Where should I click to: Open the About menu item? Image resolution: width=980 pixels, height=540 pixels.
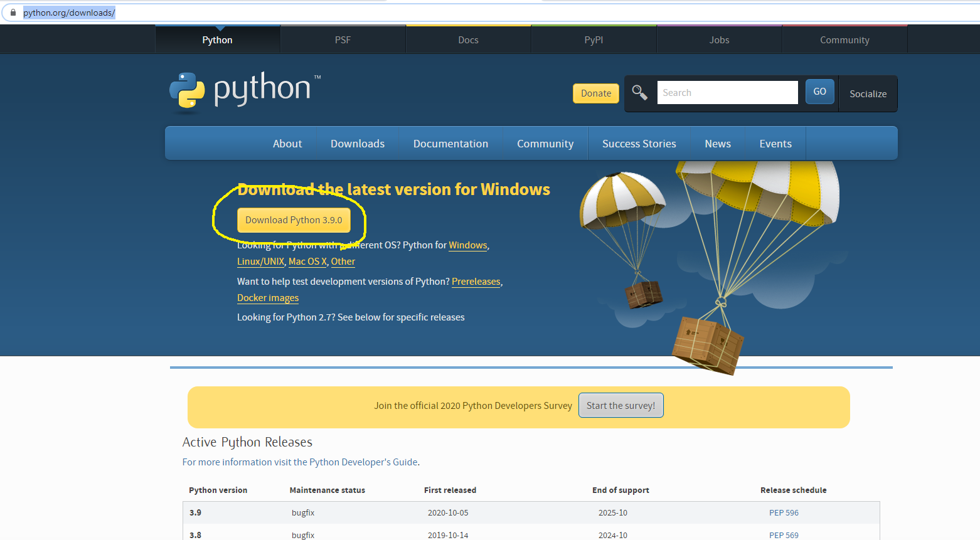(287, 144)
